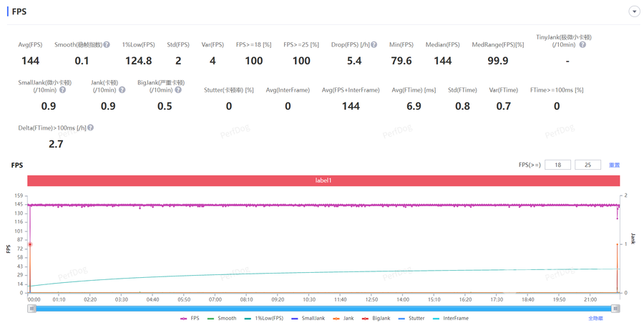Toggle Smooth series in chart legend

(222, 318)
